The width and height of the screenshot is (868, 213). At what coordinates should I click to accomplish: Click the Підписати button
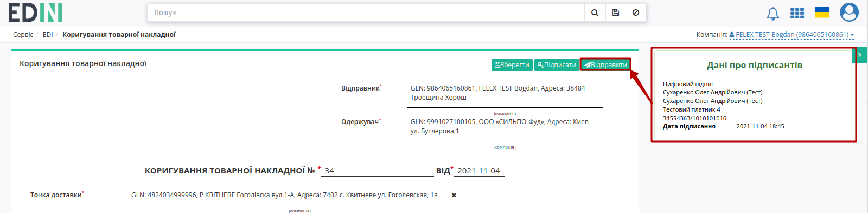coord(557,65)
